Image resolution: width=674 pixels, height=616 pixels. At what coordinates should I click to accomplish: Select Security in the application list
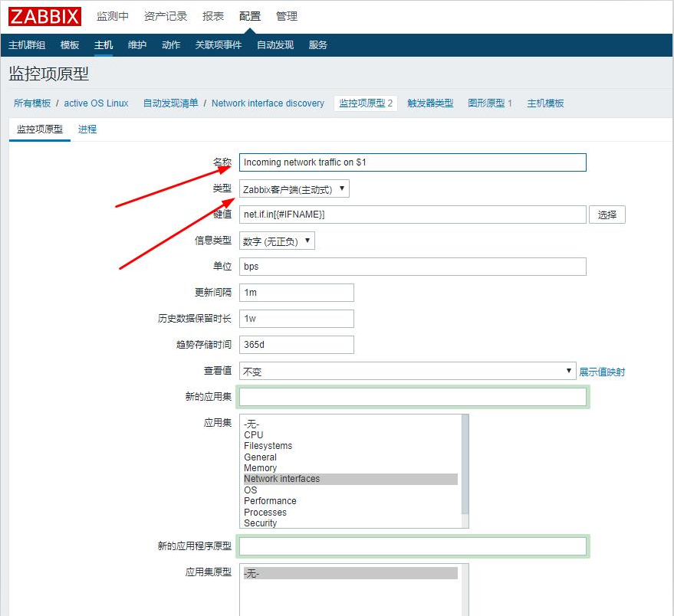coord(350,523)
